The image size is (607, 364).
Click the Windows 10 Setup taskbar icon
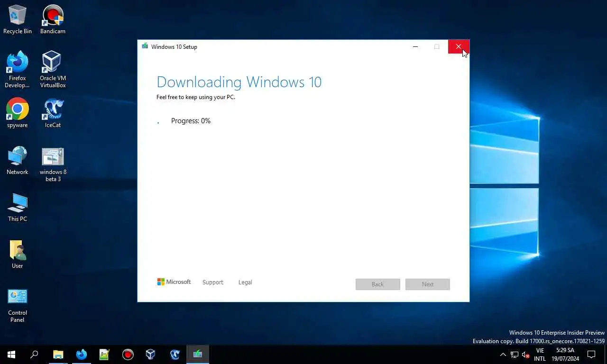click(198, 354)
